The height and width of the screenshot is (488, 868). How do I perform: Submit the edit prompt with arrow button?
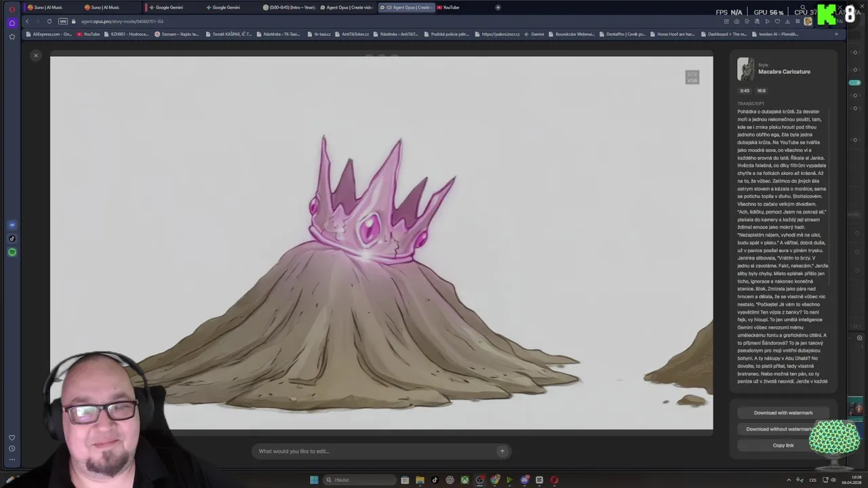[x=502, y=451]
